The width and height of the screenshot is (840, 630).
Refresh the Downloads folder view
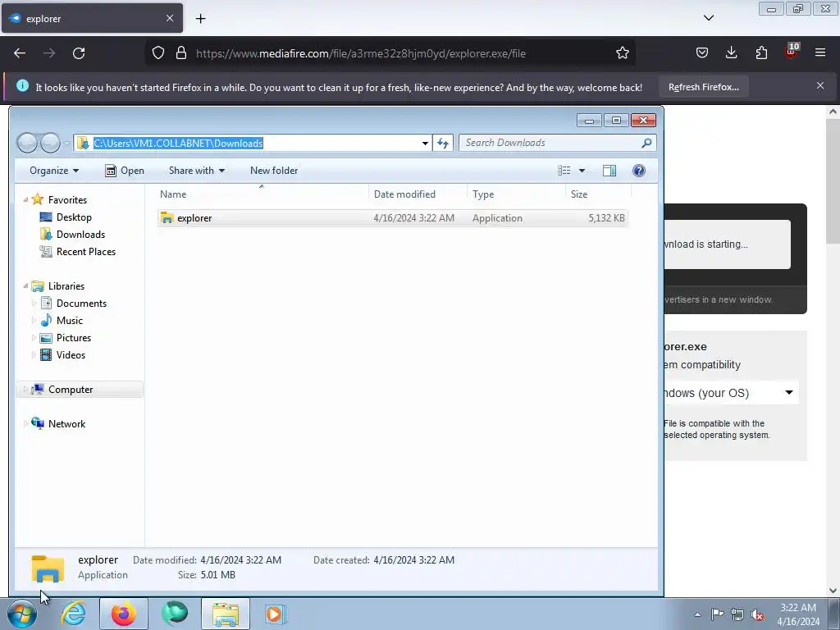443,143
